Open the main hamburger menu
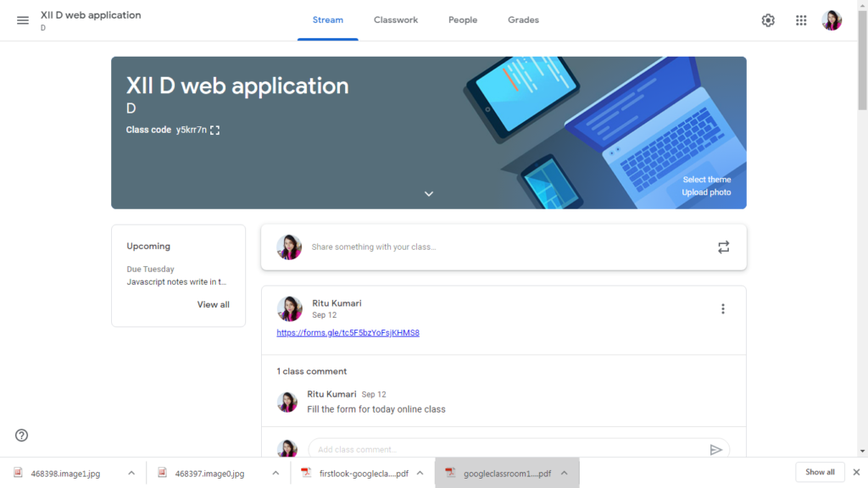This screenshot has width=868, height=488. [23, 20]
